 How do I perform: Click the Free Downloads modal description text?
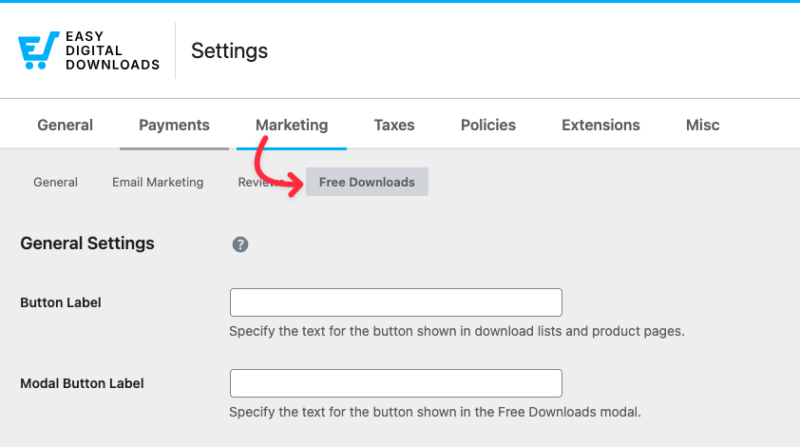[x=435, y=412]
